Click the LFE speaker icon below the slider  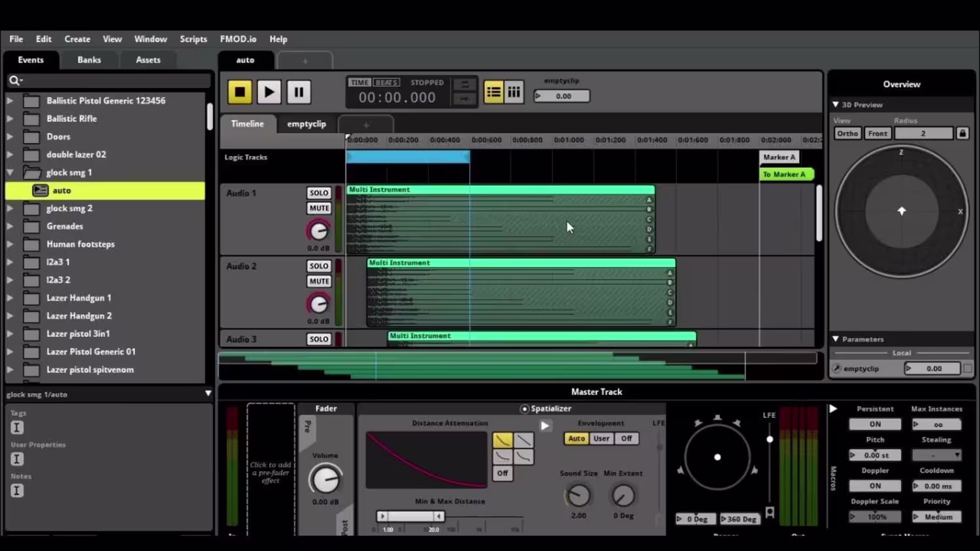[770, 512]
